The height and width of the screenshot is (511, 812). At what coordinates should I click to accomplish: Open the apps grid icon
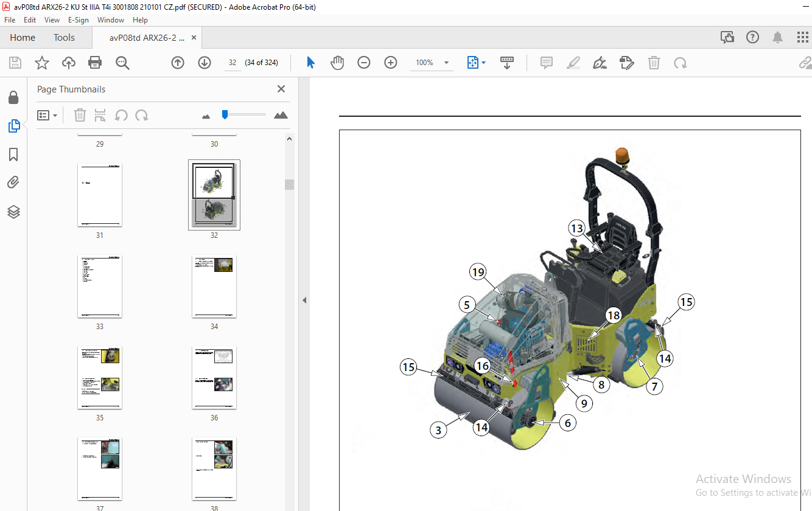coord(803,37)
